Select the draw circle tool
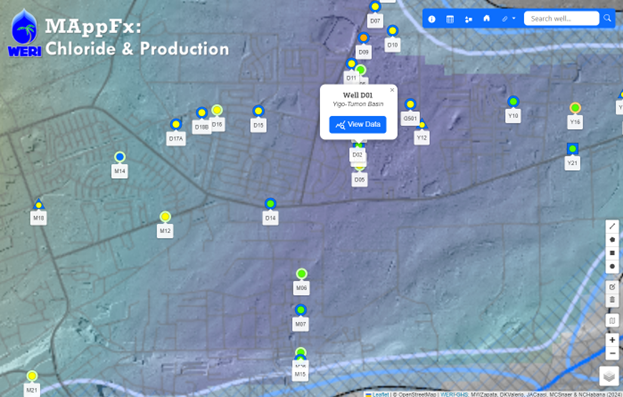This screenshot has width=623, height=397. (x=612, y=266)
